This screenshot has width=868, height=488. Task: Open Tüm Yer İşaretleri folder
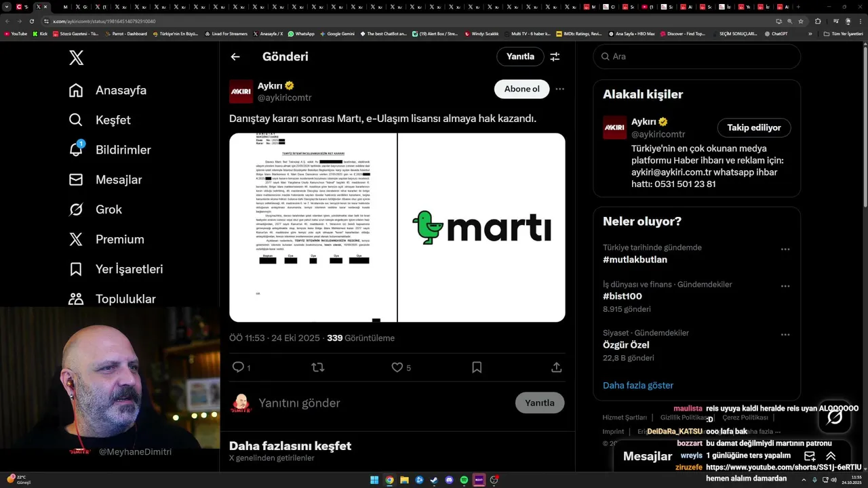click(844, 33)
